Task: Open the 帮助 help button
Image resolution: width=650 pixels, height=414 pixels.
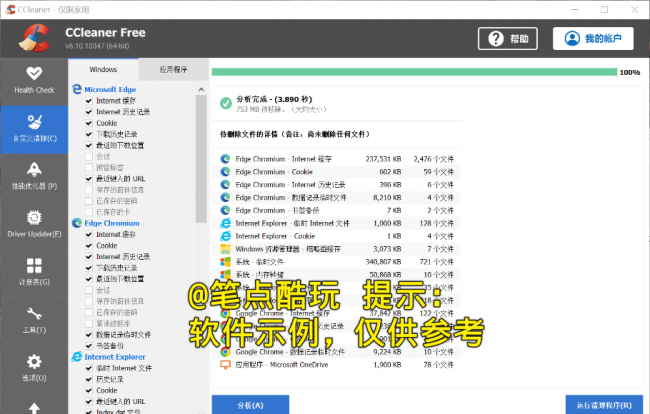Action: pyautogui.click(x=508, y=39)
